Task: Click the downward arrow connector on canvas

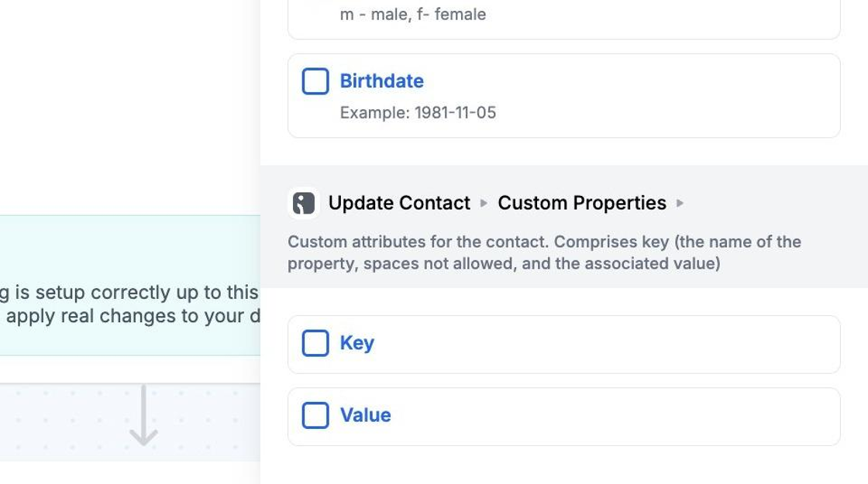Action: [x=143, y=416]
